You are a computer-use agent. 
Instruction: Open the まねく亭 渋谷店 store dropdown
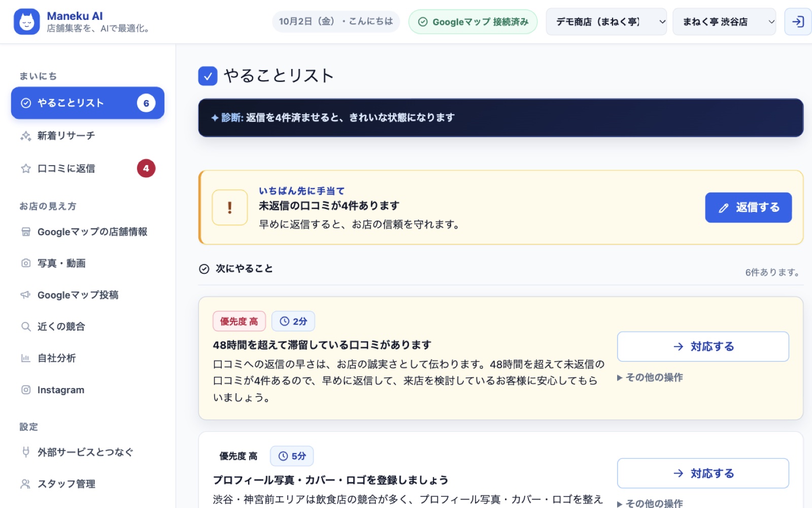point(724,22)
